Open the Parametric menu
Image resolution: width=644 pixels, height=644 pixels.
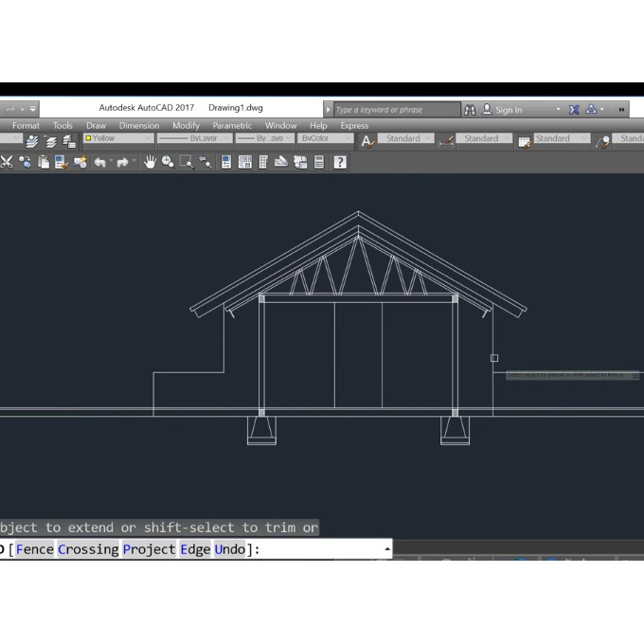coord(232,125)
